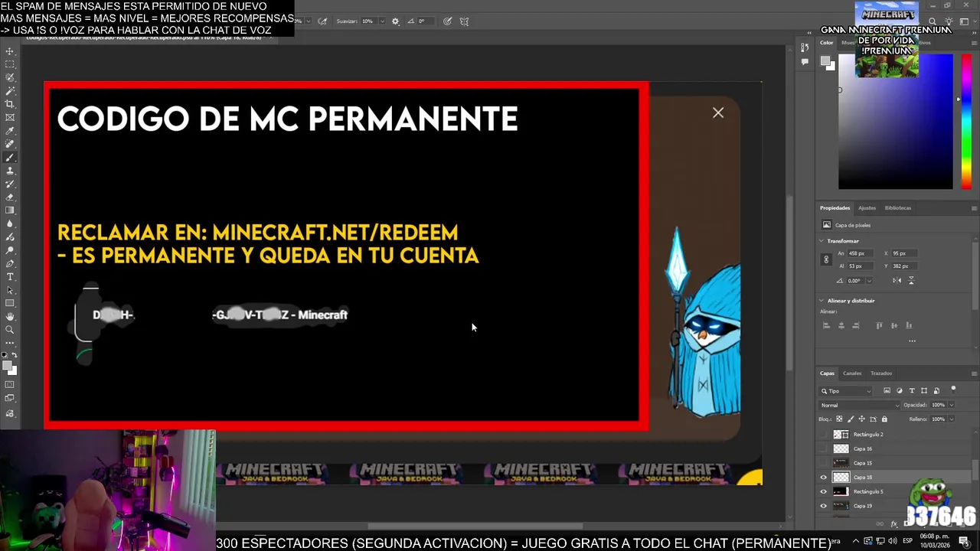The height and width of the screenshot is (551, 980).
Task: Collapse the Transformar section
Action: (x=822, y=241)
